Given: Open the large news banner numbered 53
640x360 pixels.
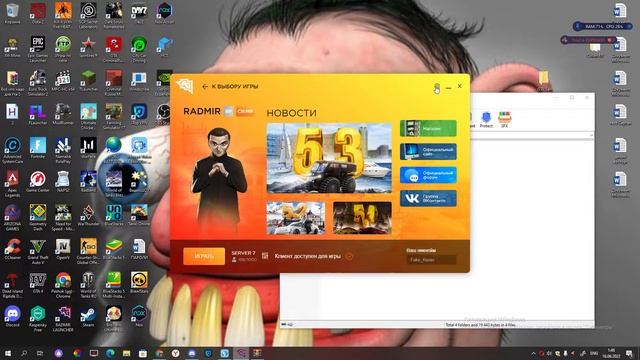Looking at the screenshot, I should (329, 158).
